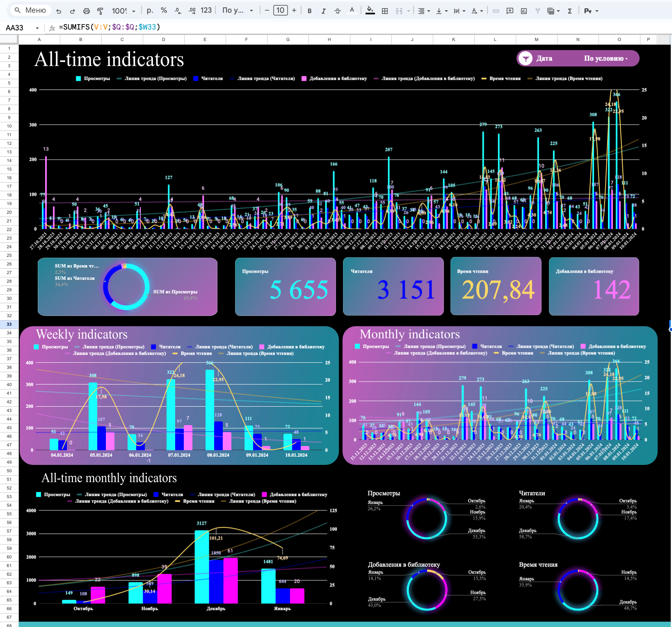Open the Σ functions icon
Image resolution: width=672 pixels, height=627 pixels.
point(570,11)
